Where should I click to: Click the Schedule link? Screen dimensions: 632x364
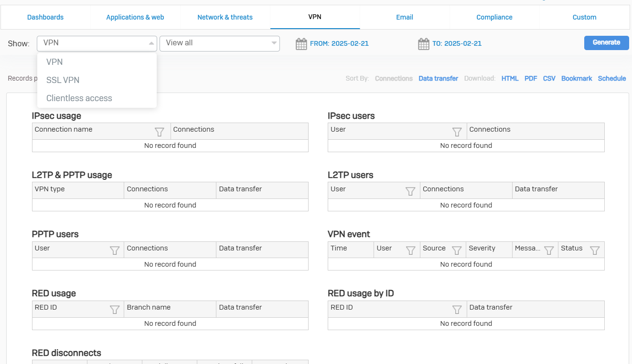point(611,79)
